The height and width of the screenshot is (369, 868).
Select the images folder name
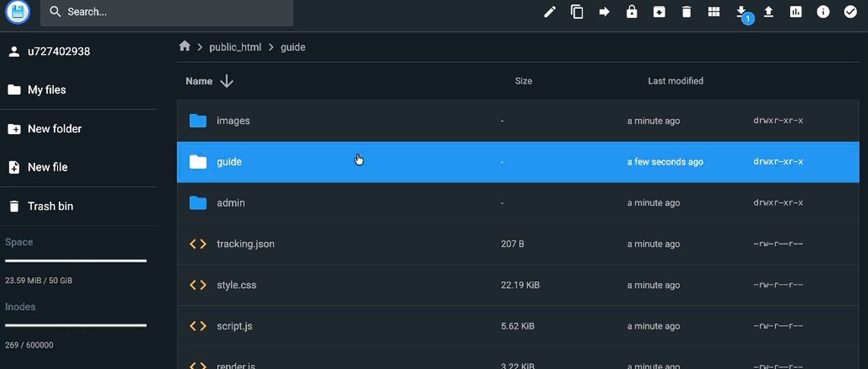233,121
